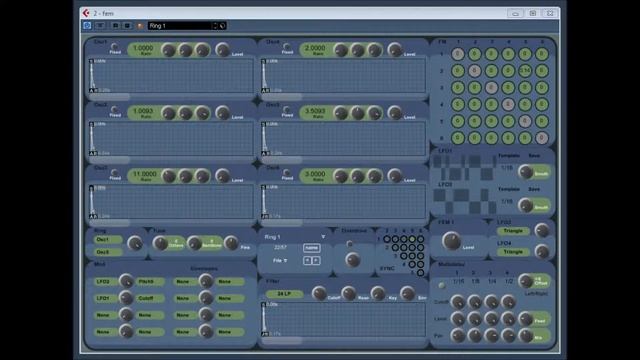Click the 2.0000 ratio value
Image resolution: width=640 pixels, height=360 pixels.
(x=316, y=48)
